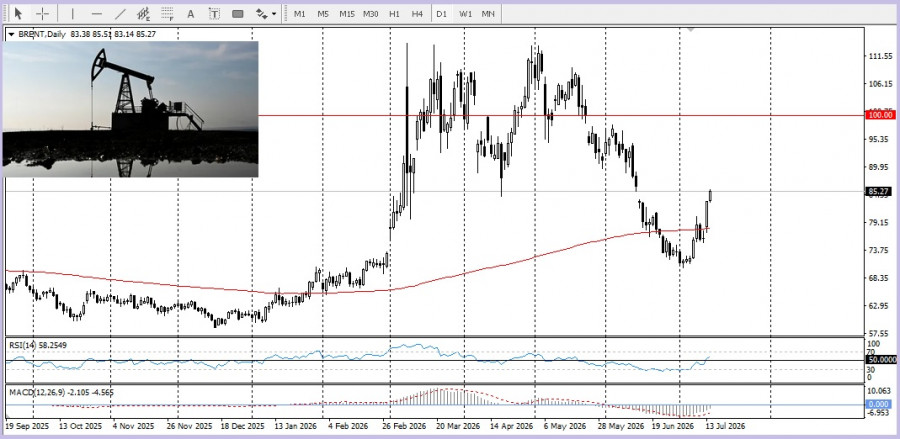Pick the text label tool
This screenshot has height=439, width=900.
click(214, 14)
